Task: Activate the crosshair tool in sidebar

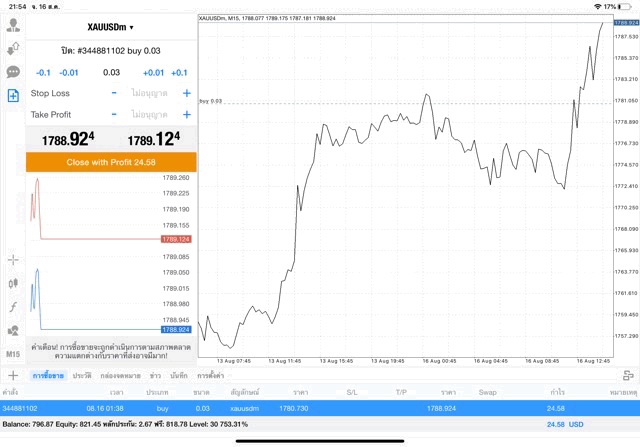Action: (x=13, y=260)
